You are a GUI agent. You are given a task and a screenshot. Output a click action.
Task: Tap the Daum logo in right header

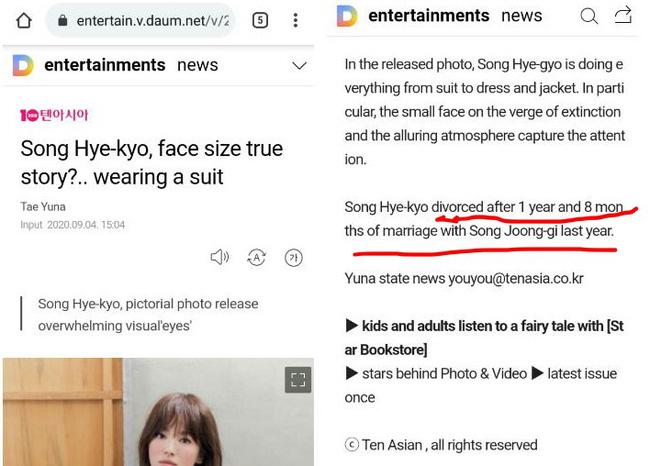click(347, 16)
